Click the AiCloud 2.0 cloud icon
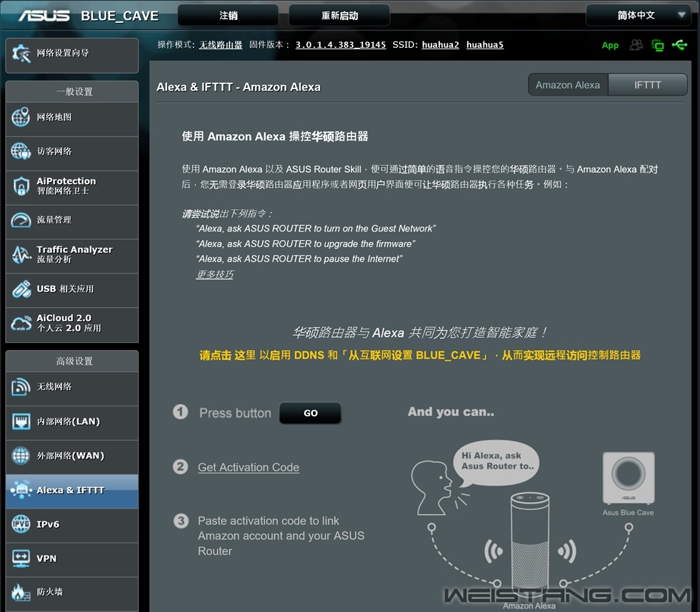Viewport: 700px width, 612px height. [21, 323]
